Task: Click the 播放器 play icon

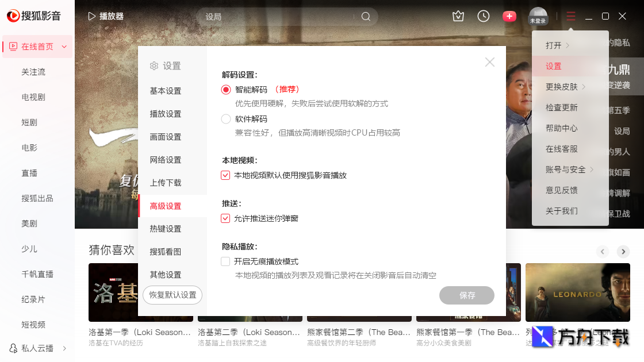Action: [91, 16]
